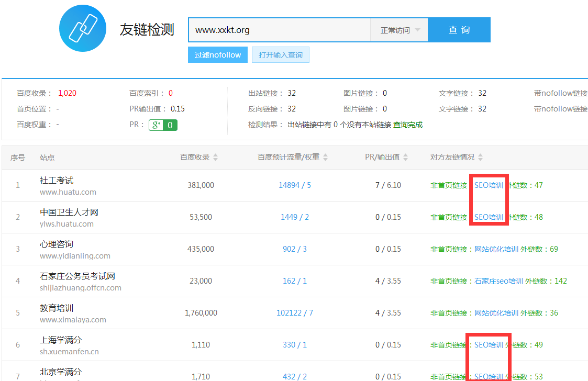Focus the URL input with www.xxkt.org
The image size is (588, 381).
click(280, 30)
